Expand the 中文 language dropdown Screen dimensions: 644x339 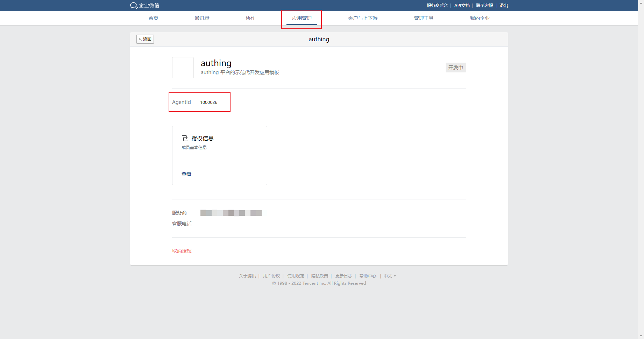(390, 276)
